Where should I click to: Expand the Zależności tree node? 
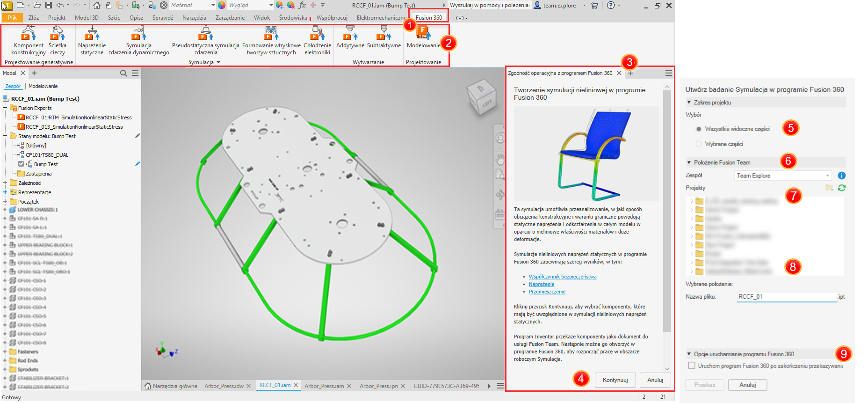(5, 183)
